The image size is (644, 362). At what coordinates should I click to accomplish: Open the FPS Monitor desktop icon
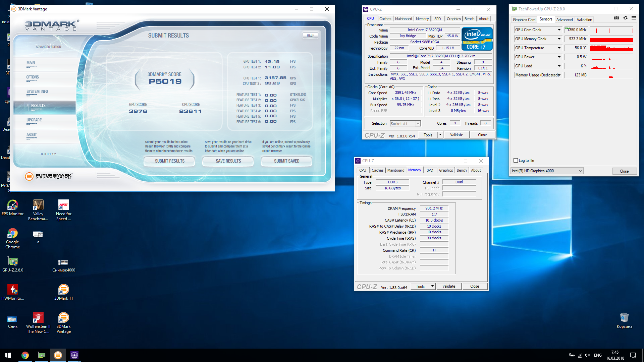point(13,208)
